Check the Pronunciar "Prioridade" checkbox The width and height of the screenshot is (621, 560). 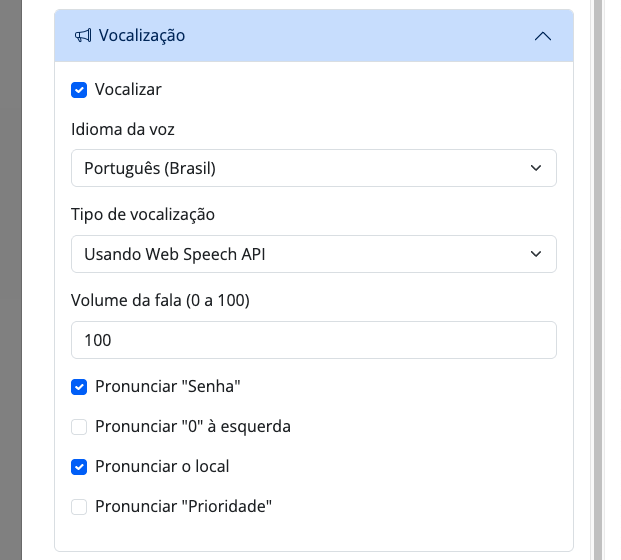click(80, 507)
